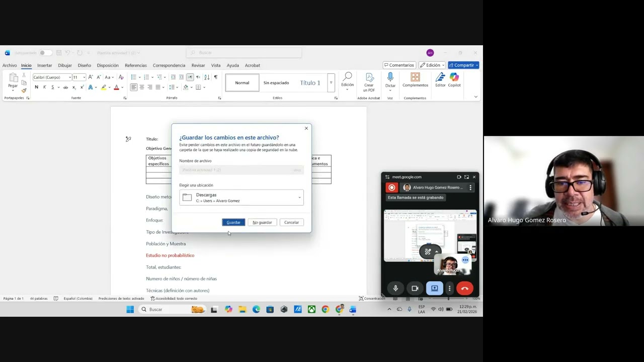Click the Copy format painter brush

tap(24, 90)
